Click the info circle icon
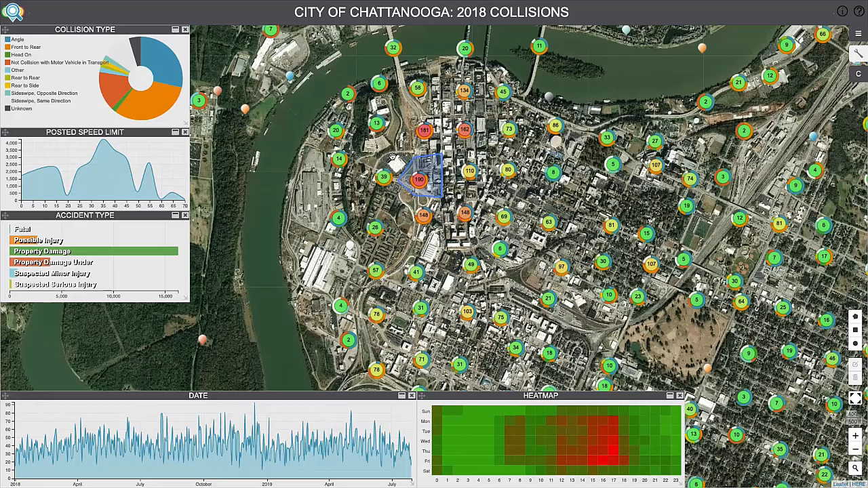The height and width of the screenshot is (488, 868). click(x=842, y=11)
